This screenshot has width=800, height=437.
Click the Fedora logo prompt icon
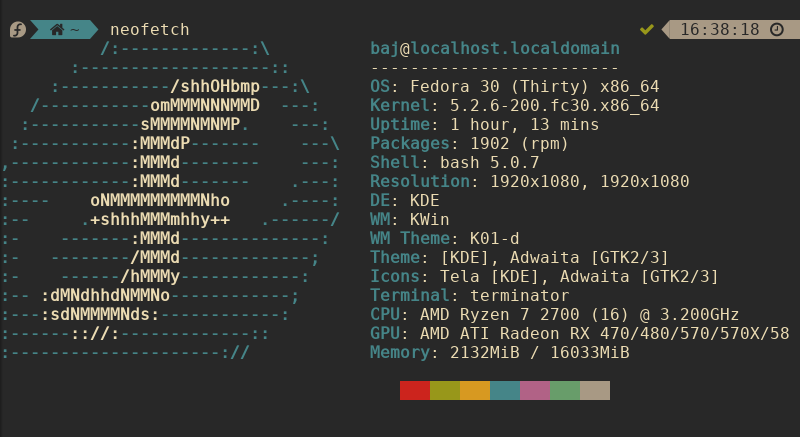point(17,30)
